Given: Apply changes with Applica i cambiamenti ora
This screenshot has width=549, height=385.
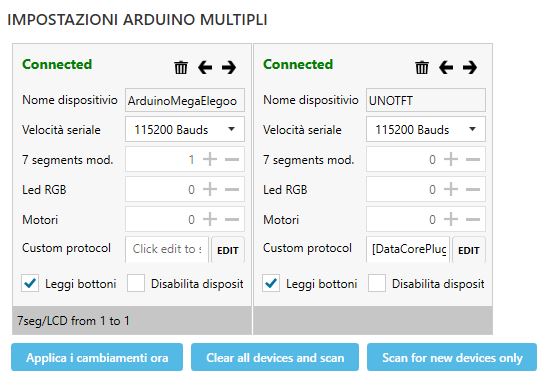Looking at the screenshot, I should (x=97, y=357).
